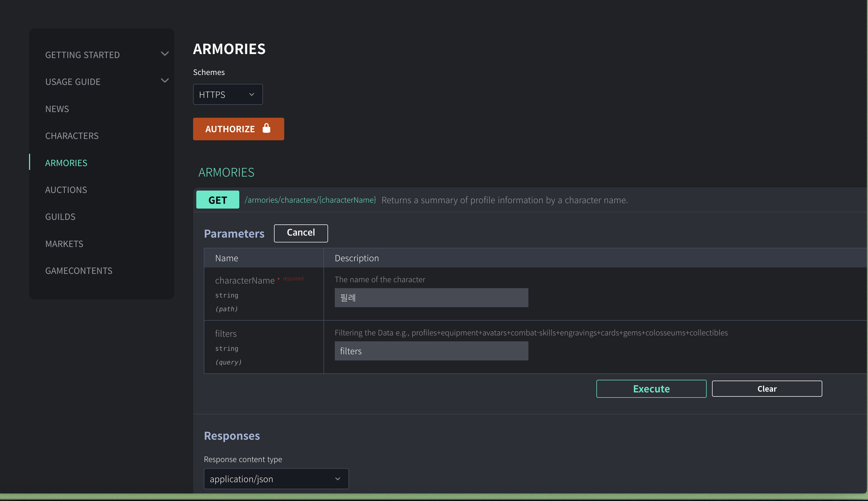Viewport: 868px width, 501px height.
Task: Click the 'Name' column header
Action: (226, 258)
